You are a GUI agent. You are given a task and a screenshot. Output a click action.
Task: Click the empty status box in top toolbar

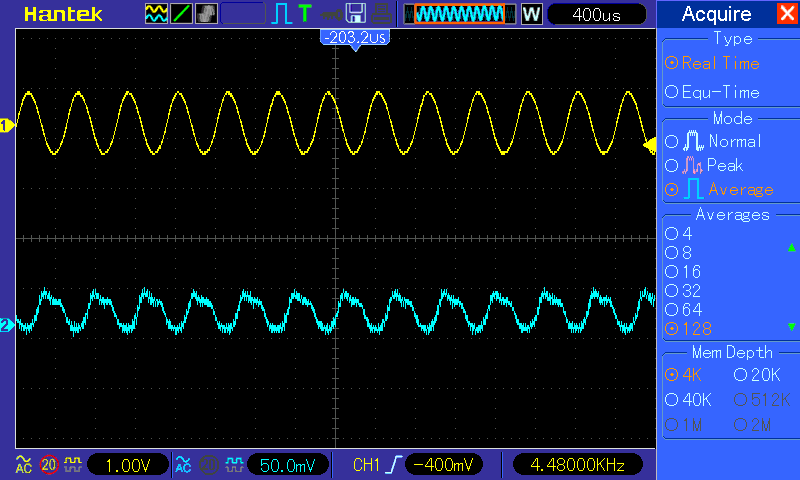[x=243, y=14]
